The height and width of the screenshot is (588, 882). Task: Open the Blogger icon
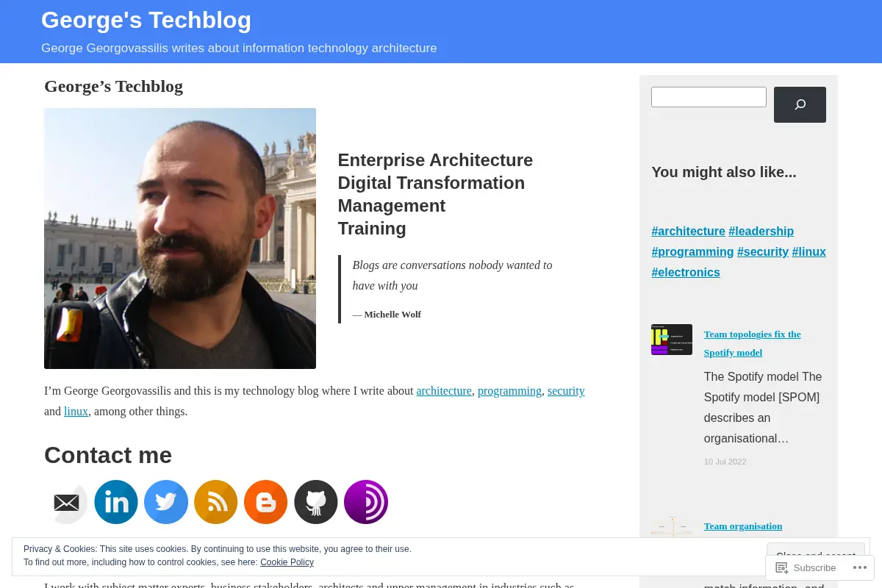[x=266, y=502]
